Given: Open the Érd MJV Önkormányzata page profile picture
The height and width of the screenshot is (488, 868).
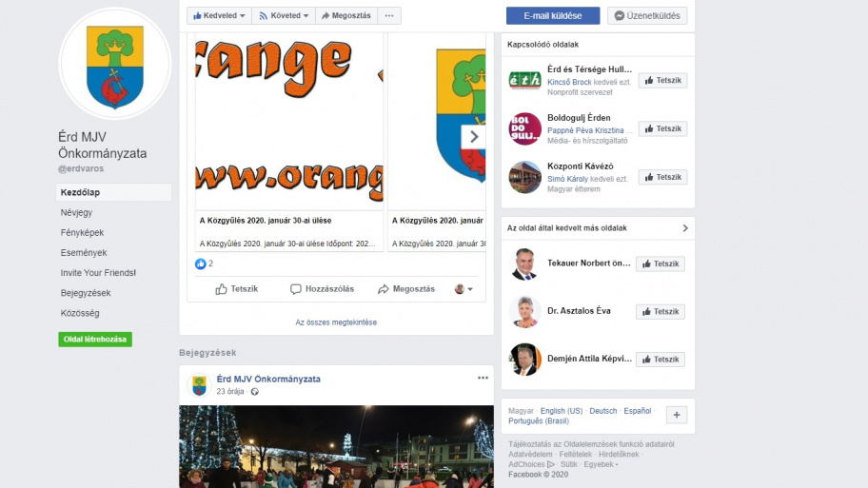Looking at the screenshot, I should pyautogui.click(x=114, y=64).
